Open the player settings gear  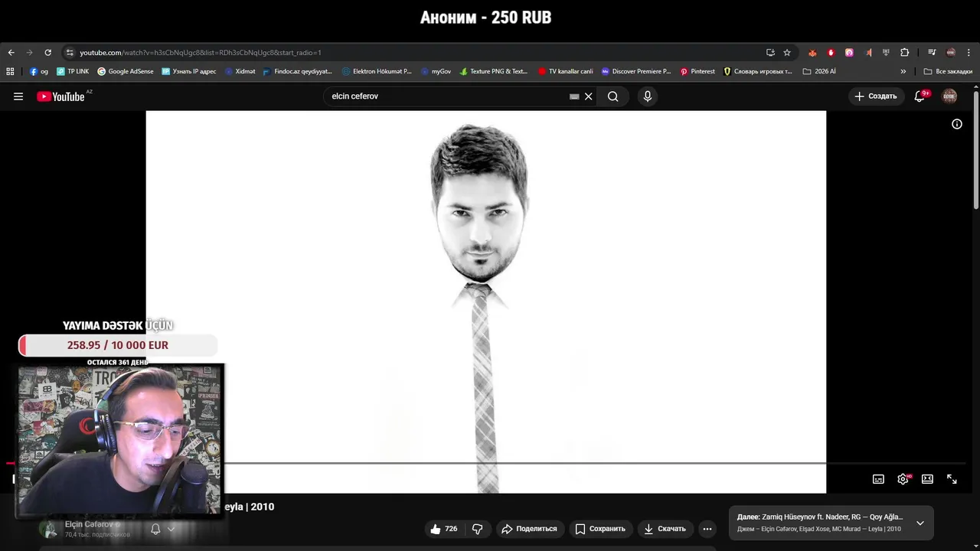click(903, 479)
